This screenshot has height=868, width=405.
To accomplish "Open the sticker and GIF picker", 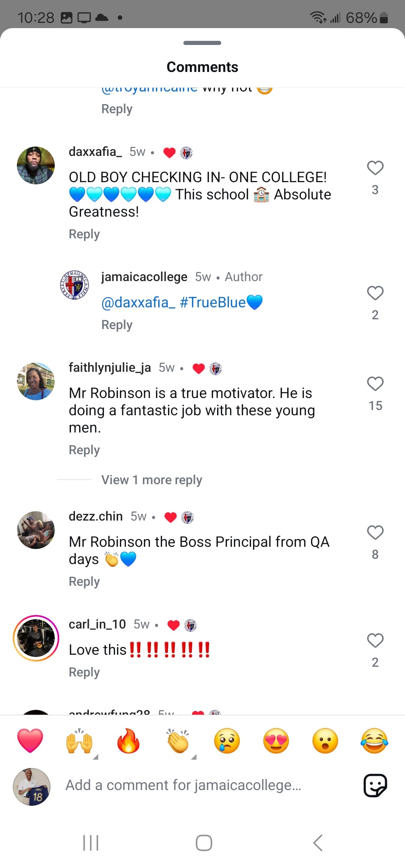I will 375,785.
